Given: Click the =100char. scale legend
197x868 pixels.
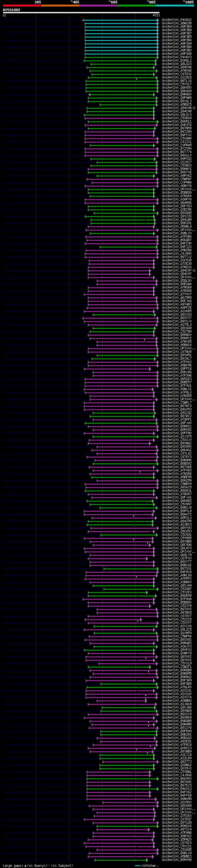Looking at the screenshot, I should [146, 866].
